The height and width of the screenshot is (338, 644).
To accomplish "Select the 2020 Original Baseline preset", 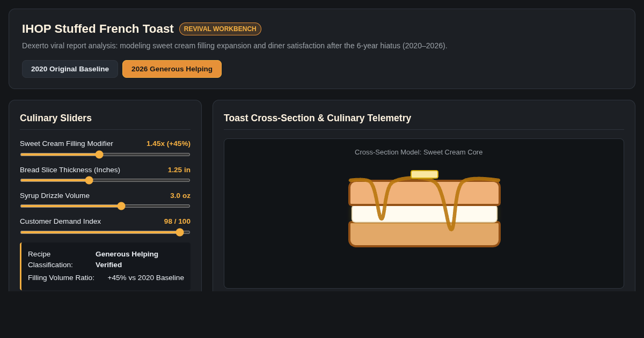I will (x=70, y=69).
